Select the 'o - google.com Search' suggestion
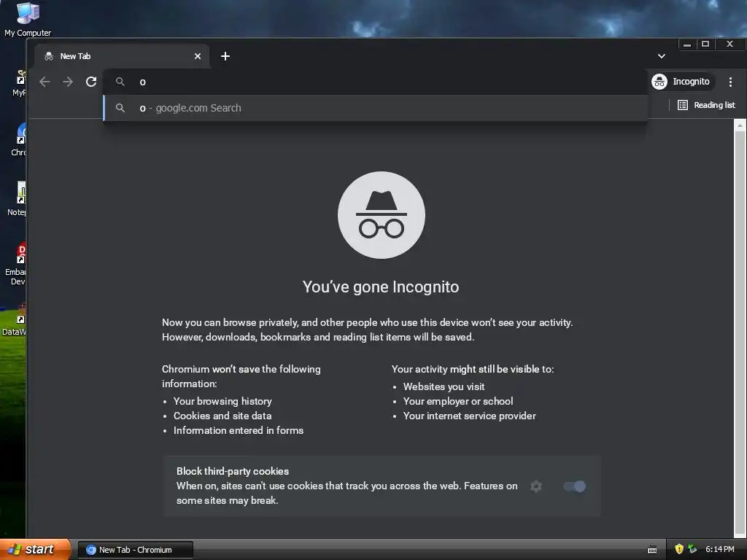747x560 pixels. coord(375,108)
